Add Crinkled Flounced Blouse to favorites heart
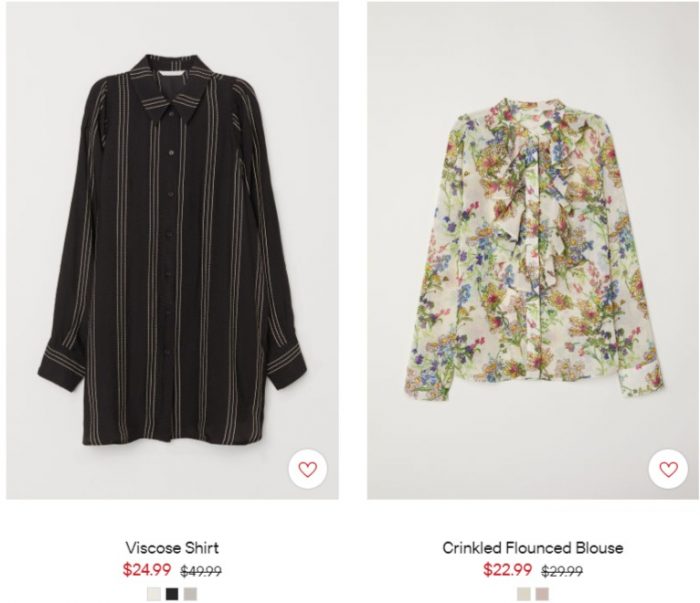 point(668,469)
